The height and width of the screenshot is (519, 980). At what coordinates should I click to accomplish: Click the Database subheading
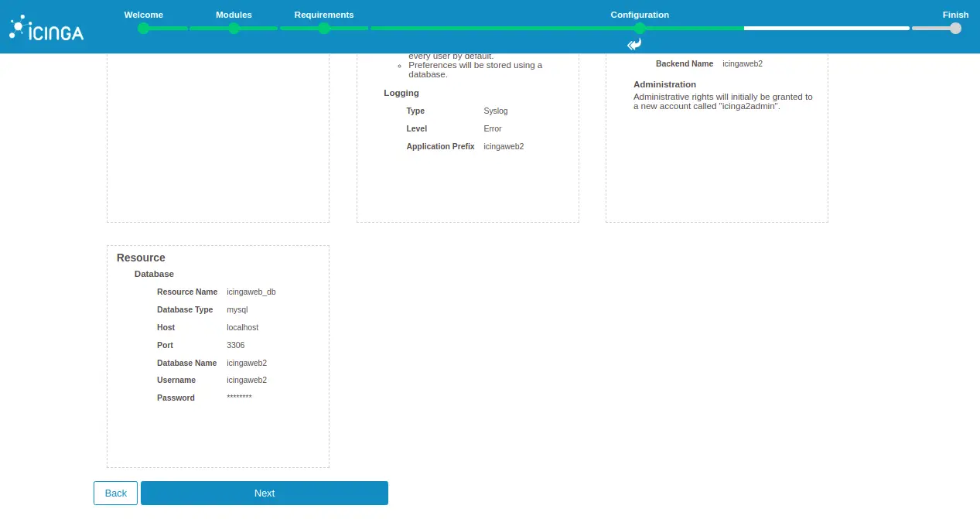(154, 274)
